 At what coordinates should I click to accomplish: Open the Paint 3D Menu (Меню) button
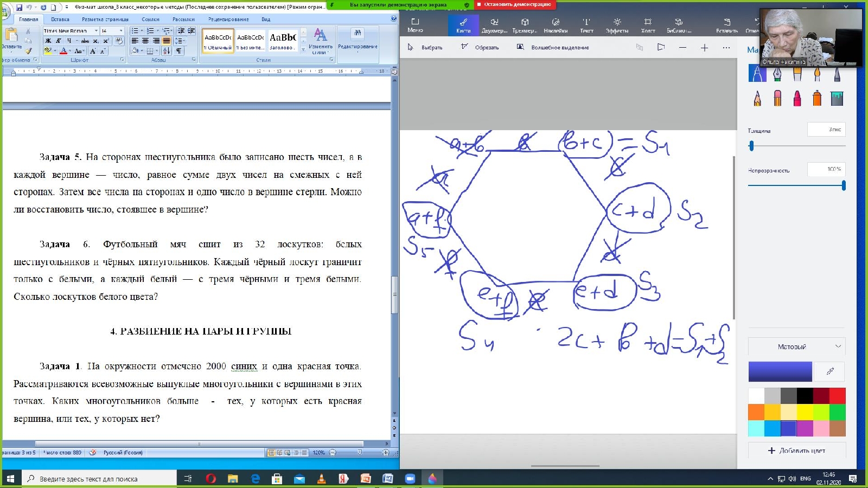coord(415,25)
